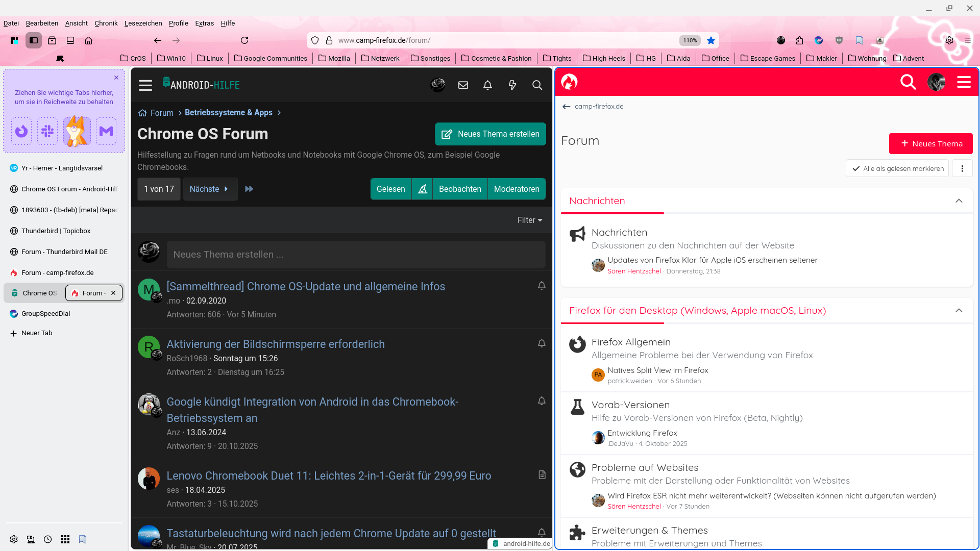The height and width of the screenshot is (551, 980).
Task: Click the Neues Thema erstellen input field
Action: [356, 254]
